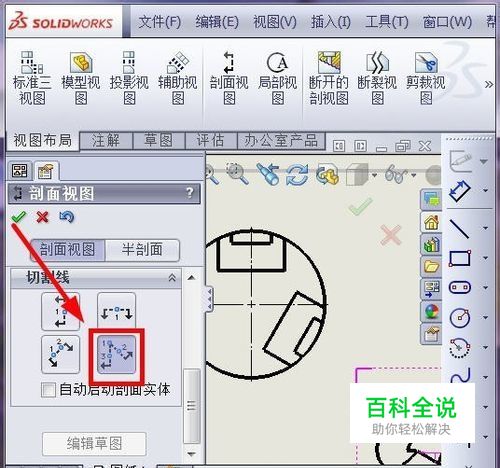500x468 pixels.
Task: Choose the vertical cutting line type
Action: click(60, 312)
